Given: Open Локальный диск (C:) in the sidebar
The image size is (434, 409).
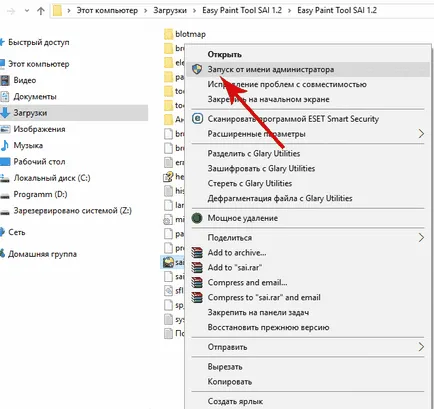Looking at the screenshot, I should tap(52, 178).
